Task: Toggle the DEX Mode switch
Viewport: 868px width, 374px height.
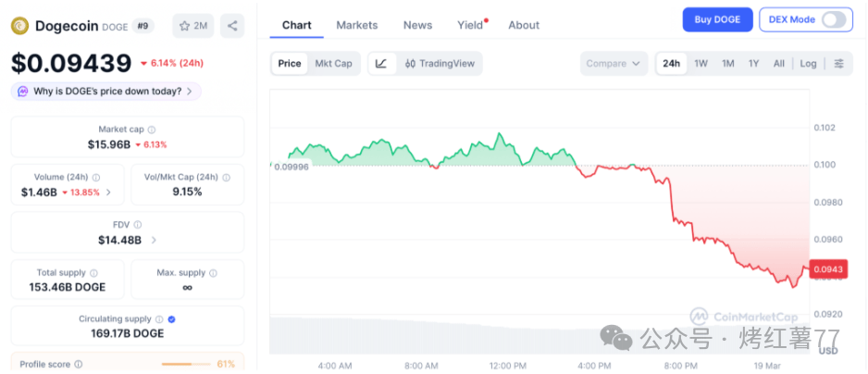Action: (834, 19)
